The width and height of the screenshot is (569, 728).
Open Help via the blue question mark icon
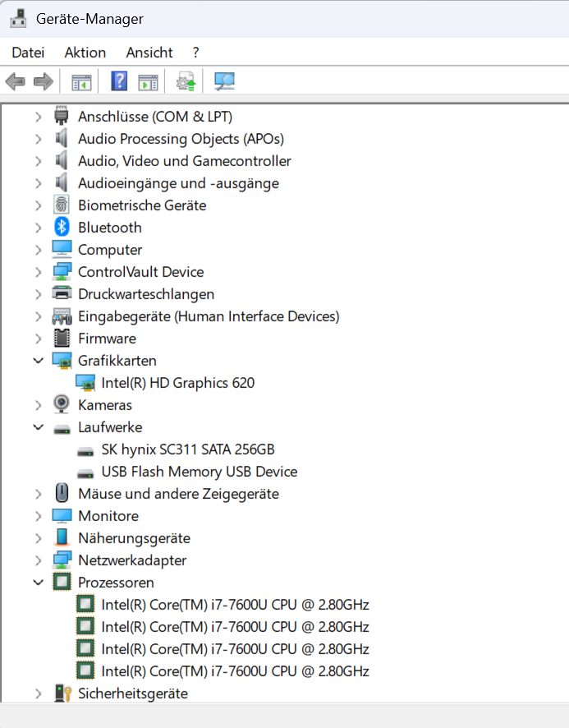coord(119,81)
